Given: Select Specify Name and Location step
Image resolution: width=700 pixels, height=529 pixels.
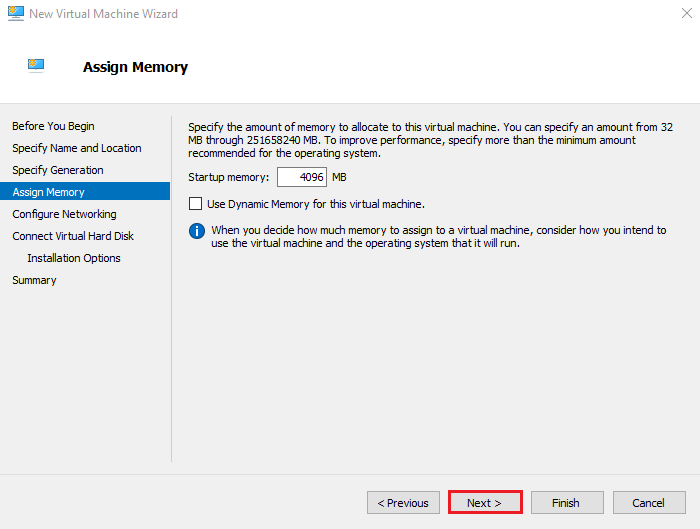Looking at the screenshot, I should 77,148.
